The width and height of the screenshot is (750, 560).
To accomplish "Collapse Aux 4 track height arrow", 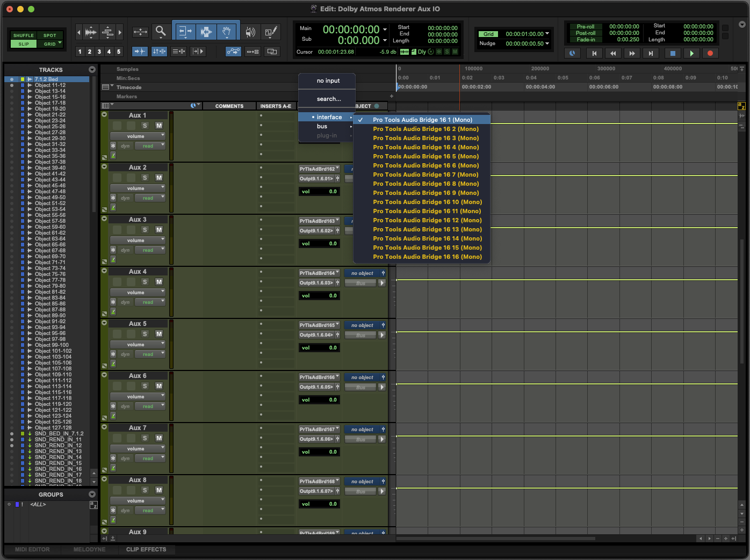I will coord(104,271).
